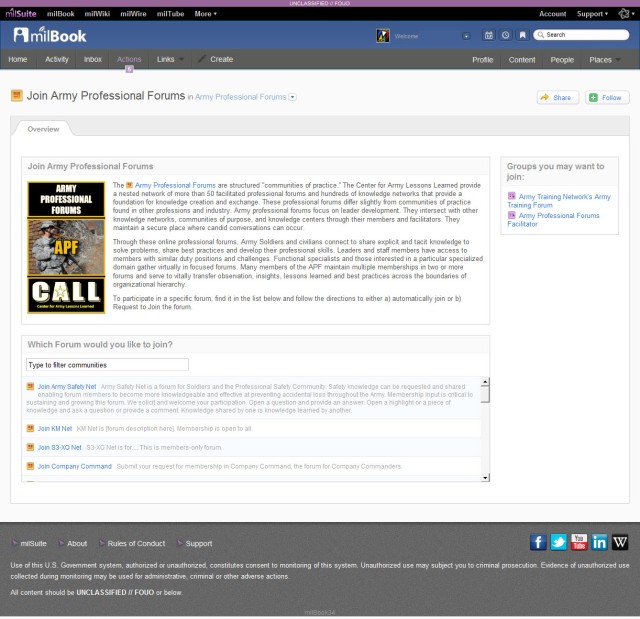The width and height of the screenshot is (640, 619).
Task: Expand the Places dropdown menu
Action: 605,60
